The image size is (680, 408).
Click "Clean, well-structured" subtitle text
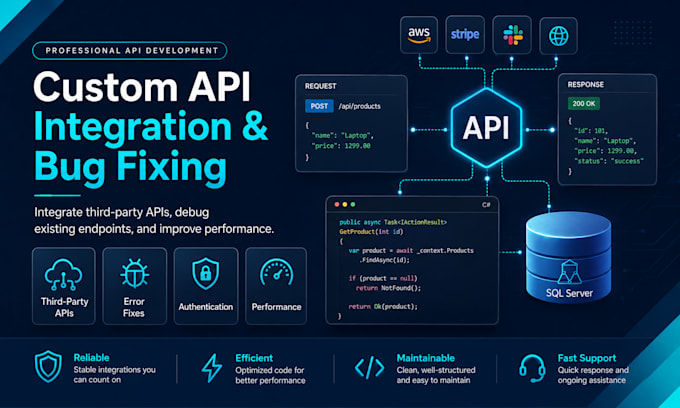[x=436, y=370]
